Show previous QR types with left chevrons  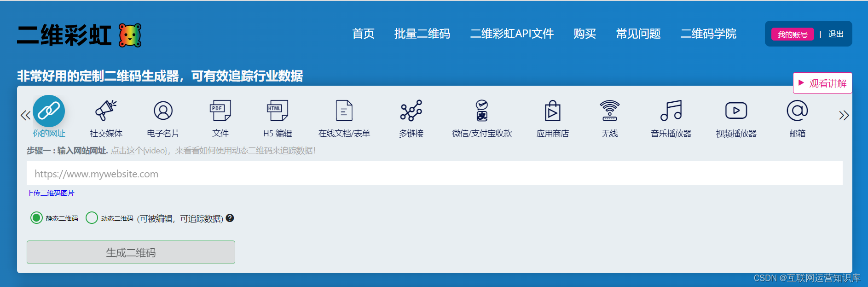tap(25, 115)
